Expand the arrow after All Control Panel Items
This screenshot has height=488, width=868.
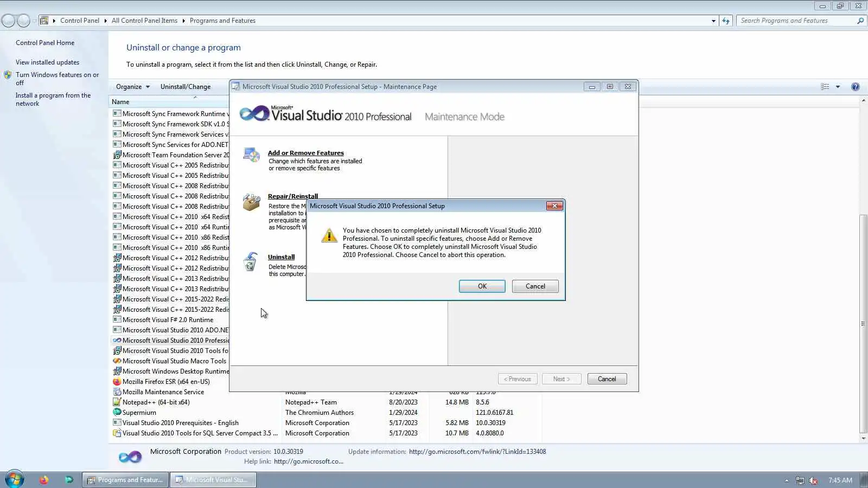pos(184,21)
